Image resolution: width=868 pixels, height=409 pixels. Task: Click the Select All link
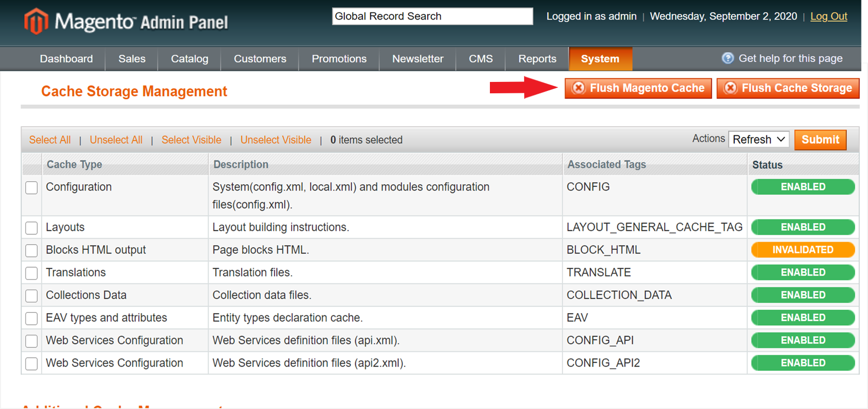click(x=50, y=140)
